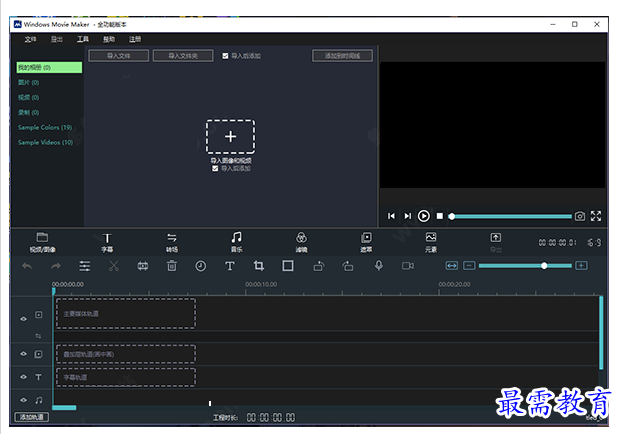Click the camcorder record icon
This screenshot has height=434, width=620.
click(x=408, y=266)
